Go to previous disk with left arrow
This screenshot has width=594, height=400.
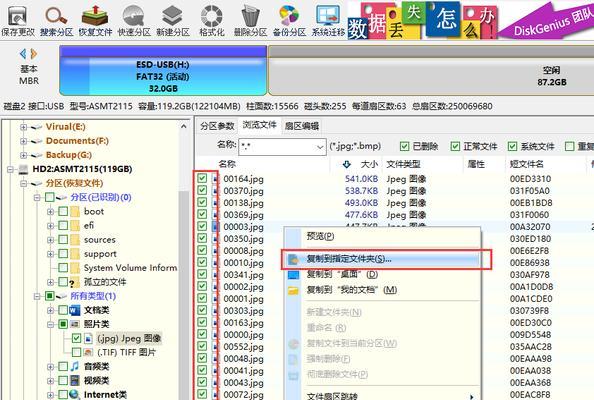pyautogui.click(x=23, y=54)
